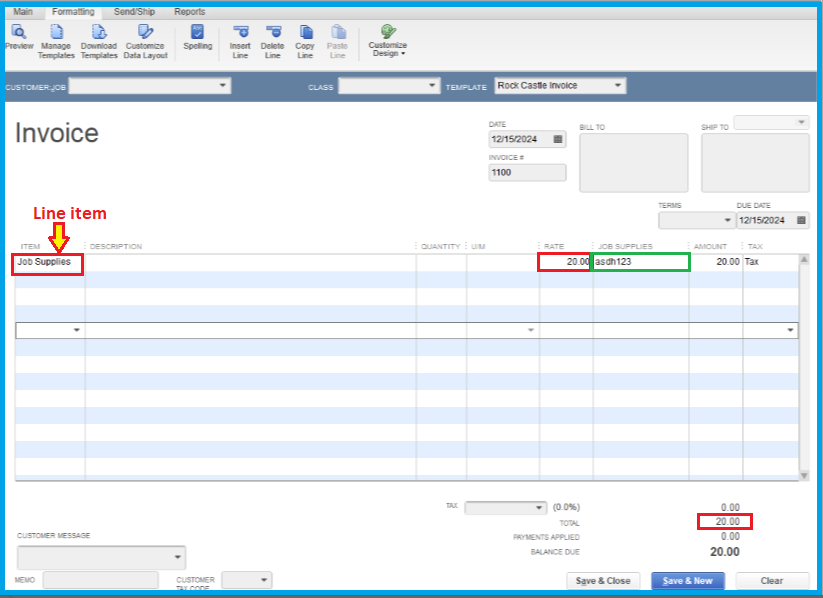Expand the Customer:Job dropdown
The image size is (823, 598).
223,85
